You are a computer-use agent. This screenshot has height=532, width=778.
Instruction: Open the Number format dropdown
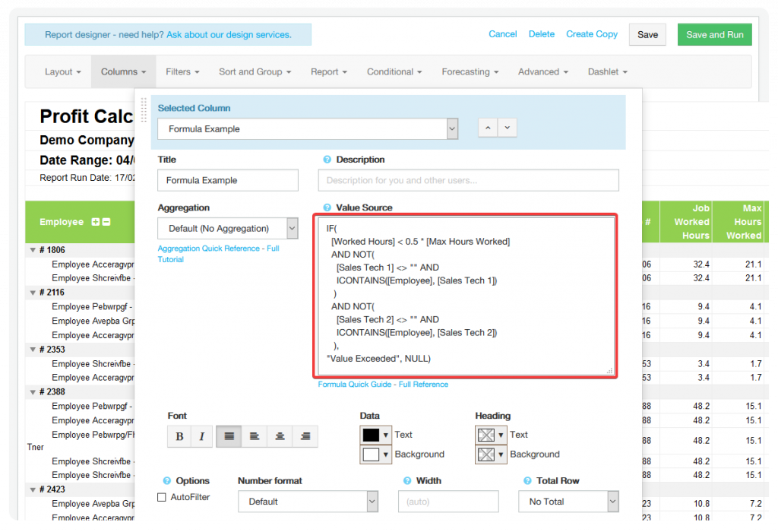(x=308, y=502)
